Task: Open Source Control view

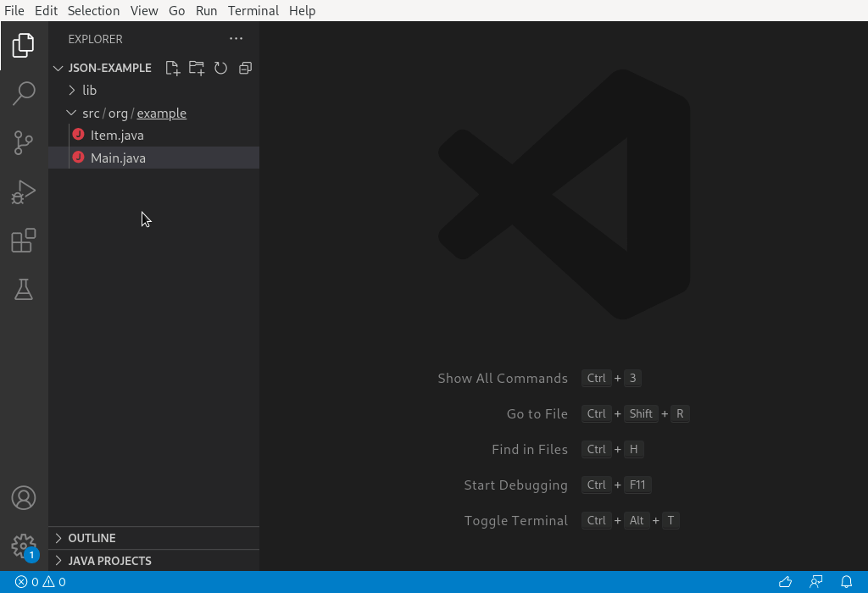Action: point(23,142)
